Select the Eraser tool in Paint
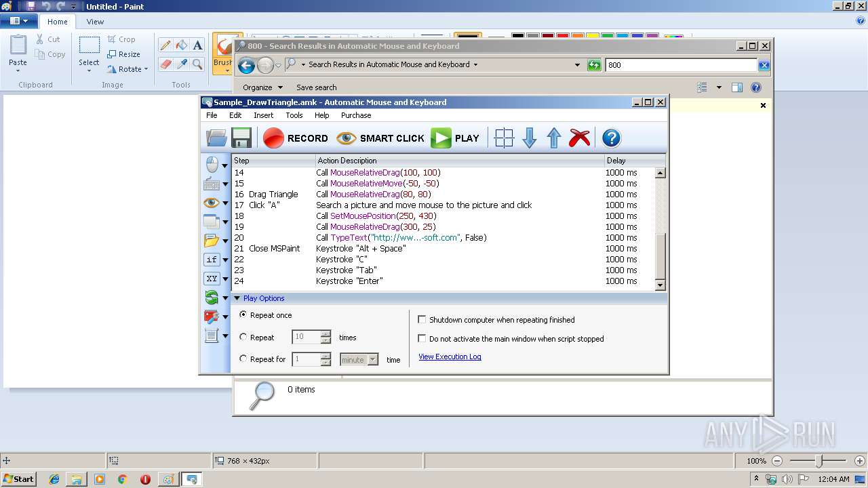Screen dimensions: 868x488 coord(165,64)
